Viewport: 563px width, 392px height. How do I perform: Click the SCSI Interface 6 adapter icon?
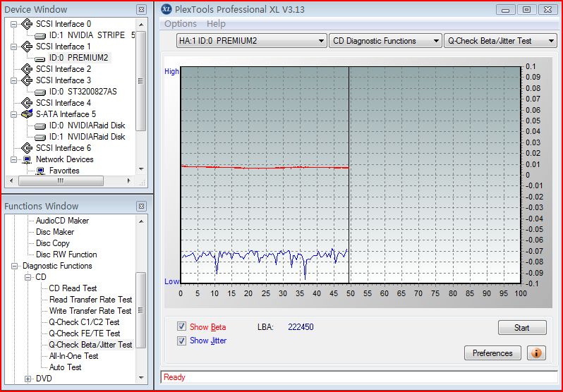(27, 148)
